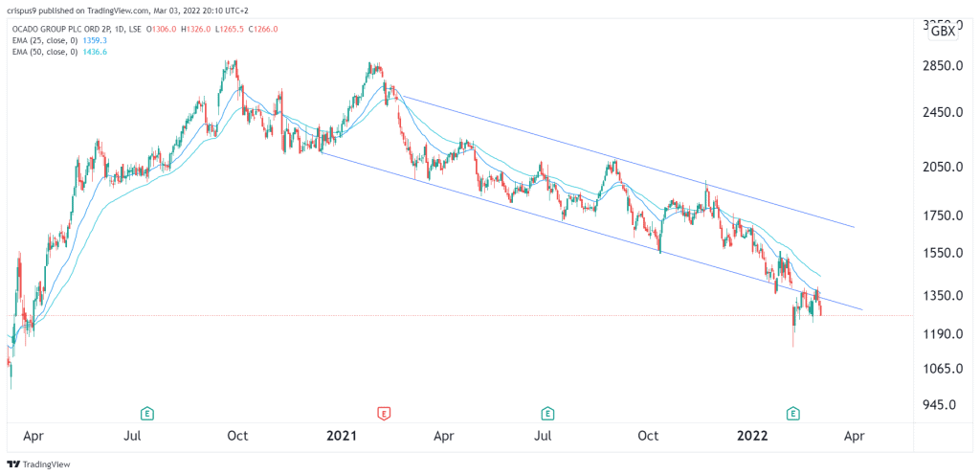The height and width of the screenshot is (476, 980).
Task: Click the green earnings marker near July 2020
Action: pyautogui.click(x=147, y=414)
